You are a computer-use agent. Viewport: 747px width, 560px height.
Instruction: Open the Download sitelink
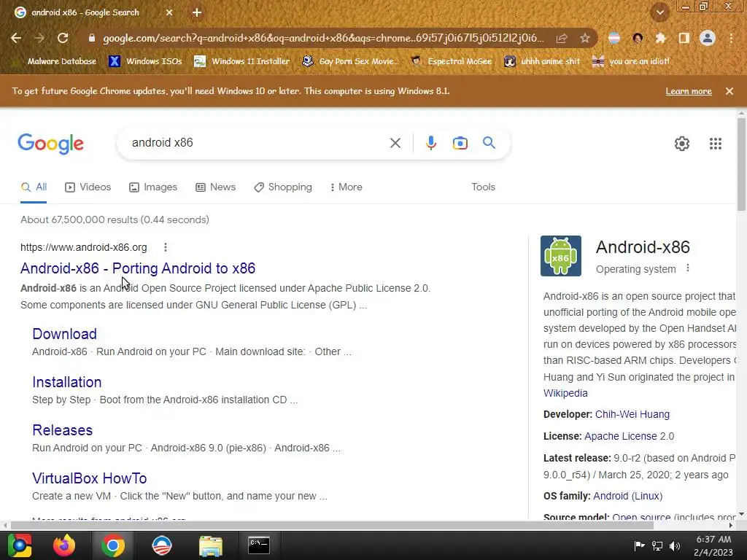64,334
